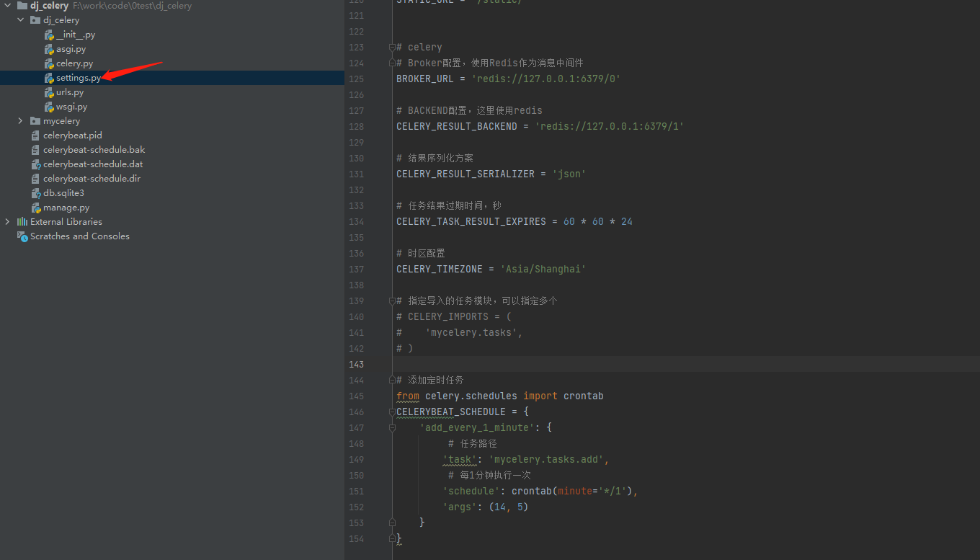
Task: Select the manage.py file name
Action: pyautogui.click(x=66, y=208)
